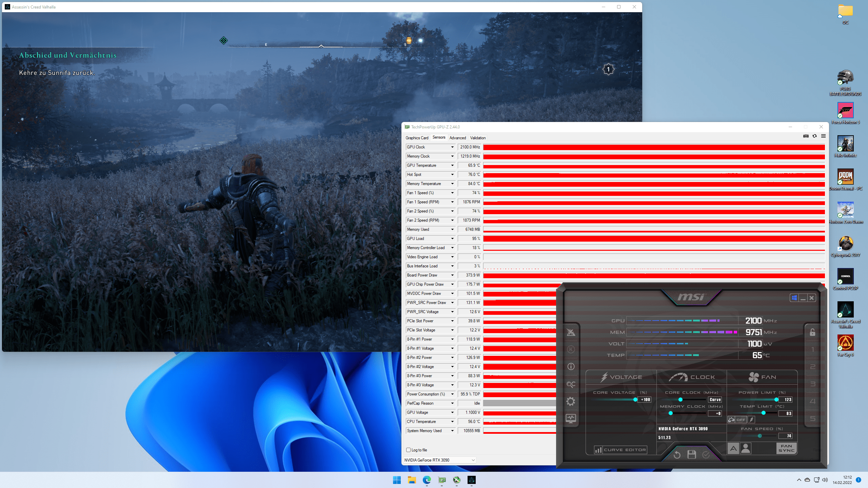Open Afterburner settings gear icon

click(x=571, y=402)
